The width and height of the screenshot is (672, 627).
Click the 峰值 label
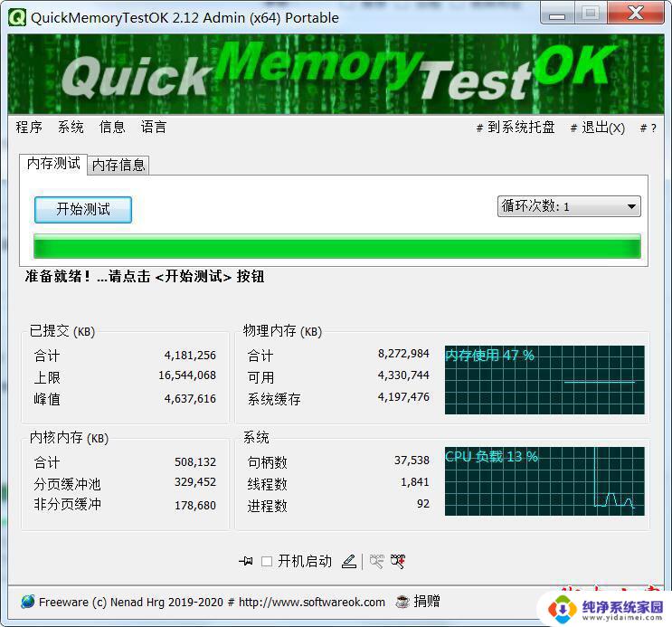pyautogui.click(x=47, y=399)
